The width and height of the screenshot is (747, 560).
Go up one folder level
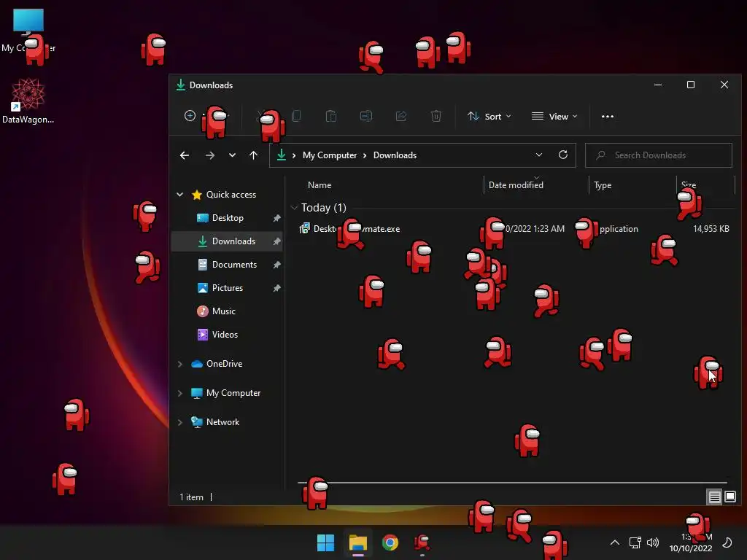(x=253, y=155)
